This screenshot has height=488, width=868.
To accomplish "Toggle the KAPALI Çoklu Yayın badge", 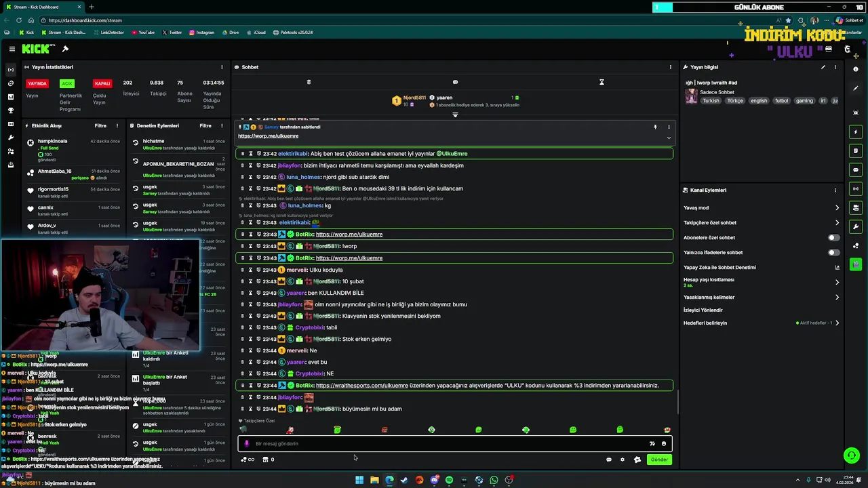I will [102, 83].
